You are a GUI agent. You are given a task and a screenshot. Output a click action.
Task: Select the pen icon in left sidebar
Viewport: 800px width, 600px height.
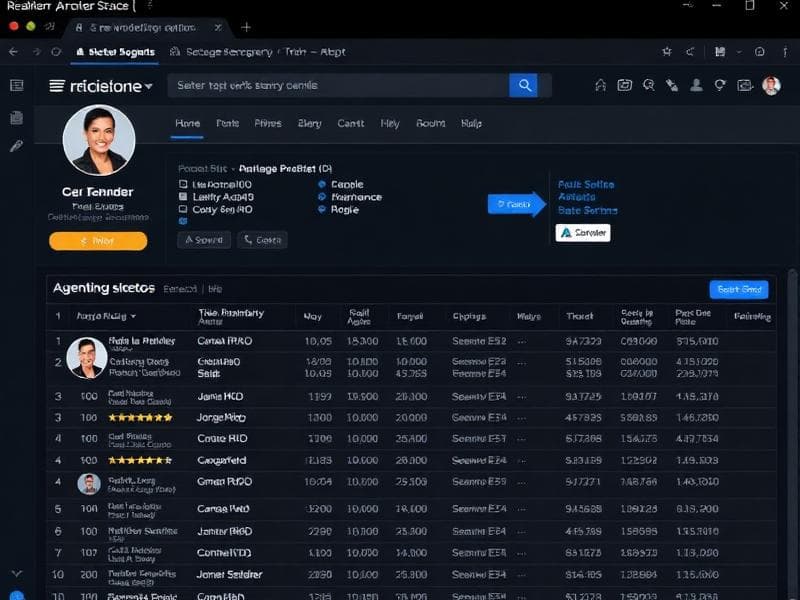click(x=16, y=146)
